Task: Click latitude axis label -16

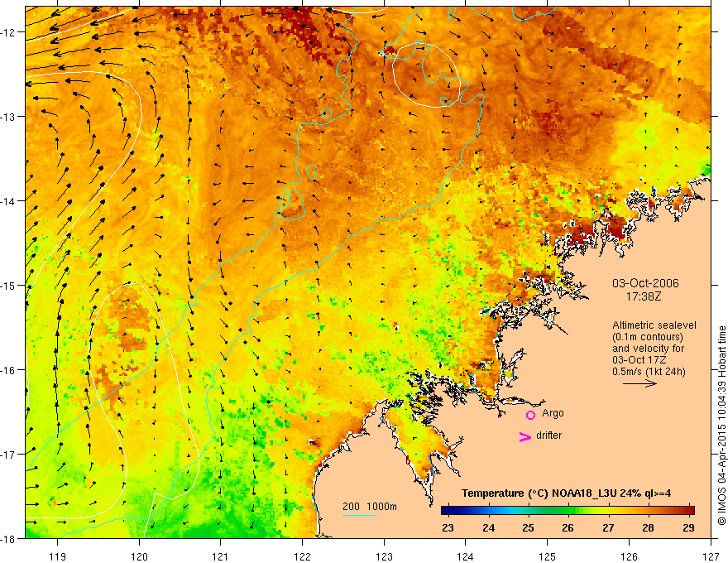Action: tap(9, 370)
